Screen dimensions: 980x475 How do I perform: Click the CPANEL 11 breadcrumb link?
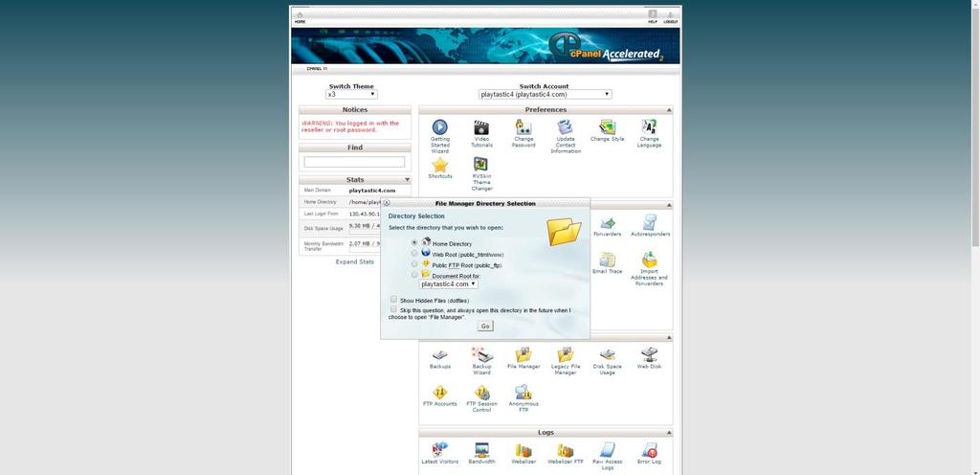coord(317,68)
